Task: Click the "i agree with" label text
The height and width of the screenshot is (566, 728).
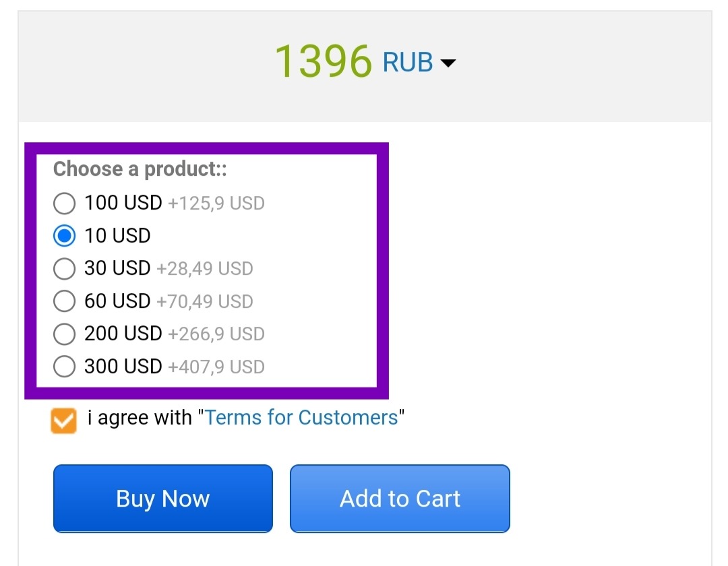Action: (140, 418)
